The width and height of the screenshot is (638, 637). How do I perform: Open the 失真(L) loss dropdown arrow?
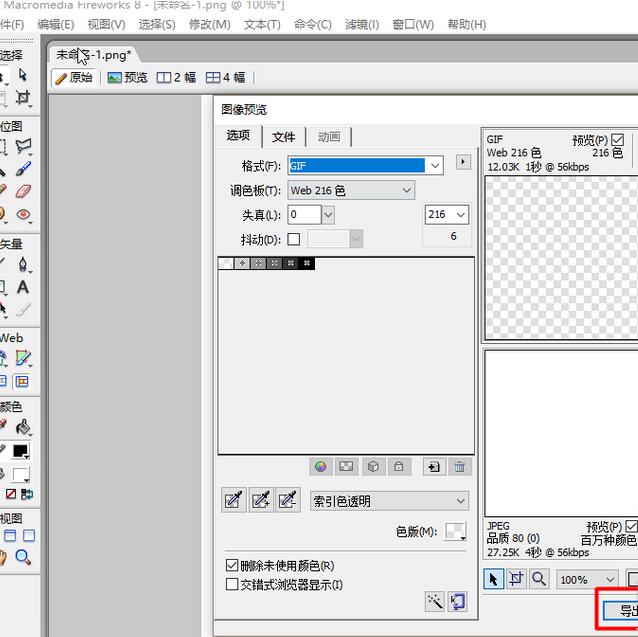point(328,215)
